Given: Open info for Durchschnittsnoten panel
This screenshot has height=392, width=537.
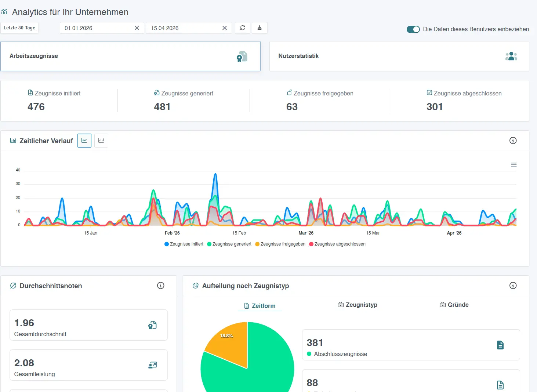Looking at the screenshot, I should point(161,286).
